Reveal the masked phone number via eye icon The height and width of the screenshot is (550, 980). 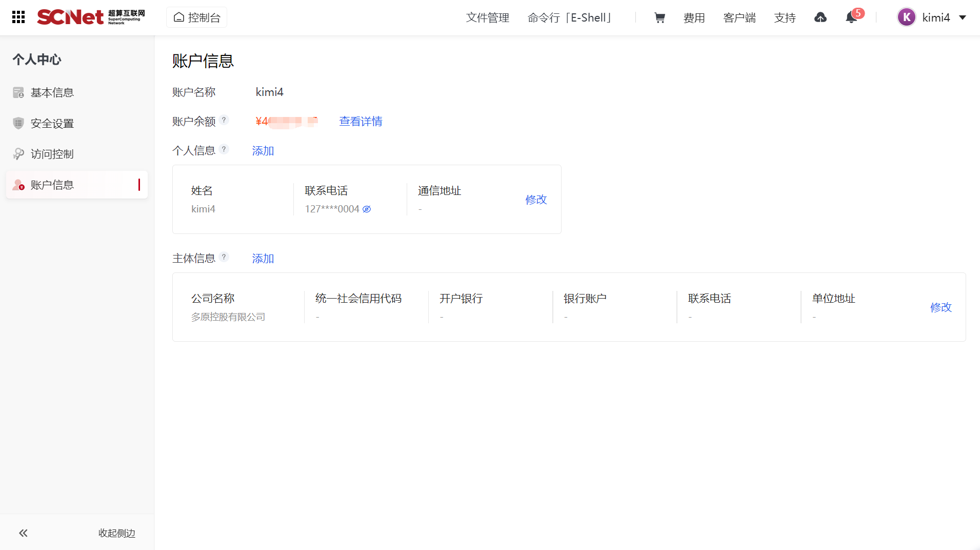pyautogui.click(x=367, y=209)
